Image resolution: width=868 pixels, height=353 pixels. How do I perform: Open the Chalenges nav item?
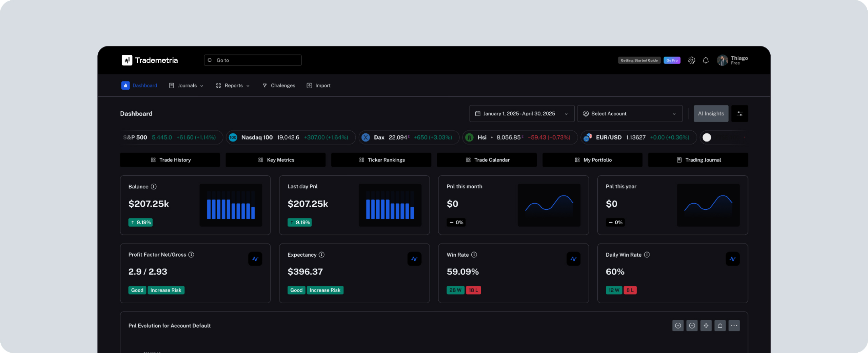click(279, 86)
